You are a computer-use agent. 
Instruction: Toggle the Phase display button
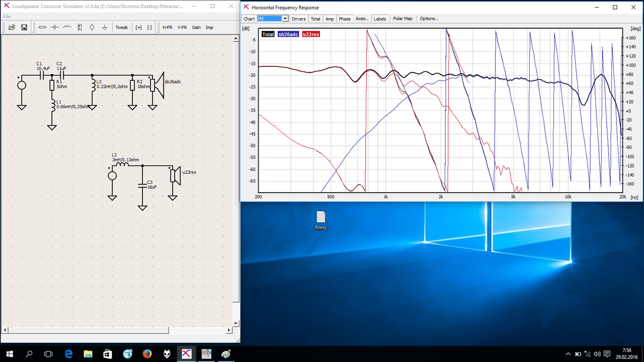tap(345, 19)
